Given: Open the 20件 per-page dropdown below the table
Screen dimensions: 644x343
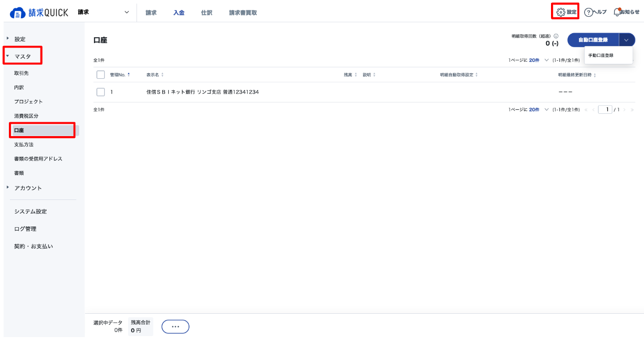Looking at the screenshot, I should (539, 110).
